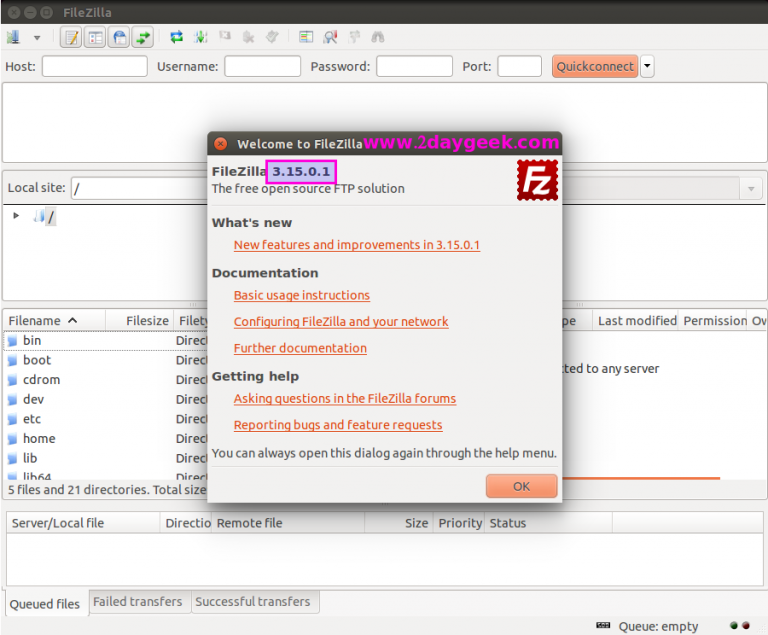This screenshot has width=768, height=635.
Task: Click the Quickconnect button
Action: (595, 66)
